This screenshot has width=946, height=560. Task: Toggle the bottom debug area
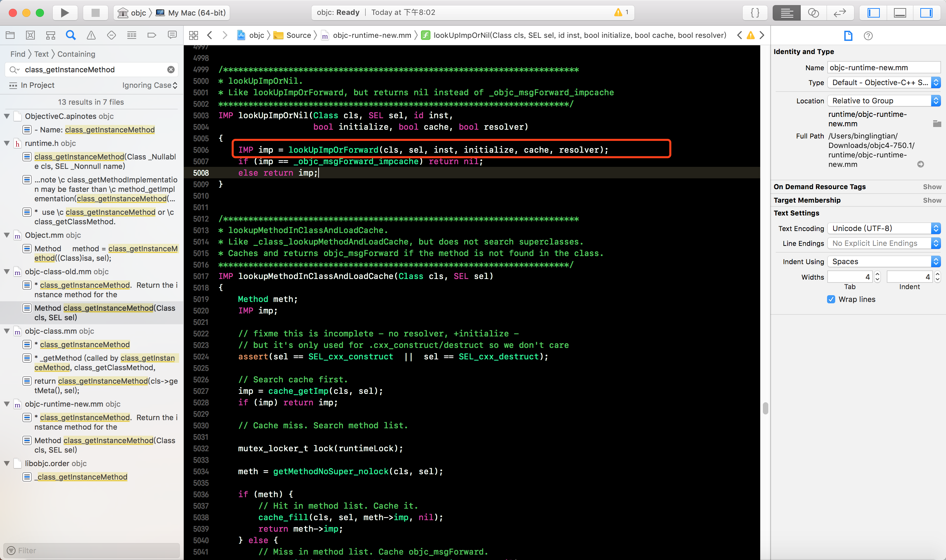[900, 13]
